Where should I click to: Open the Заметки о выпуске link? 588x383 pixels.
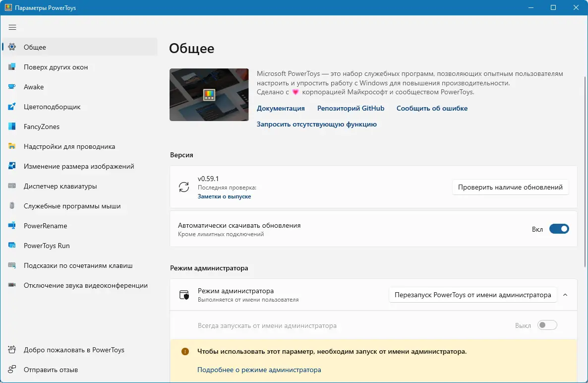[x=224, y=196]
